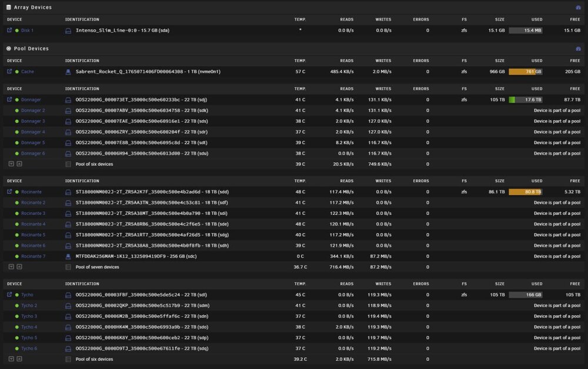Open the Rocinante device link

(31, 192)
